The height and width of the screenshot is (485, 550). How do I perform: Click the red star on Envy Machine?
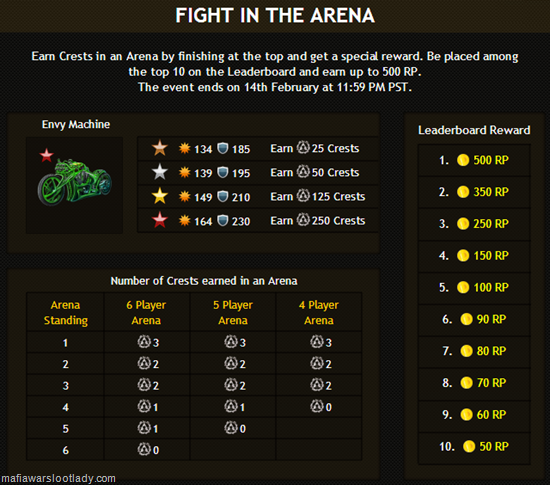click(x=46, y=155)
